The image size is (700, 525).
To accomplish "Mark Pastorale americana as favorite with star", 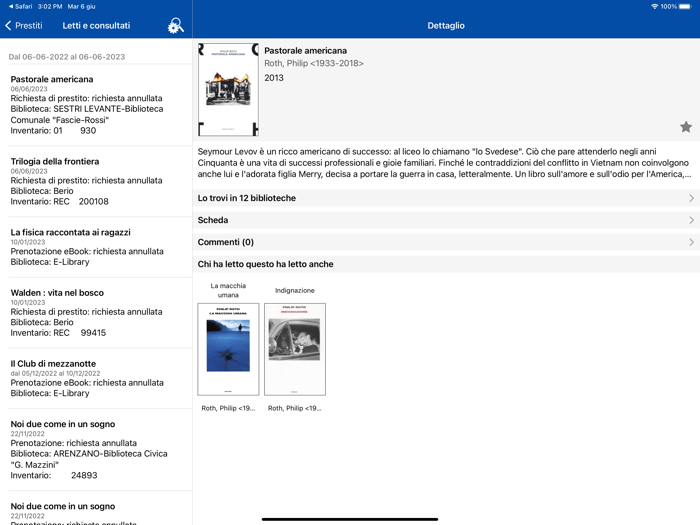I will coord(686,127).
